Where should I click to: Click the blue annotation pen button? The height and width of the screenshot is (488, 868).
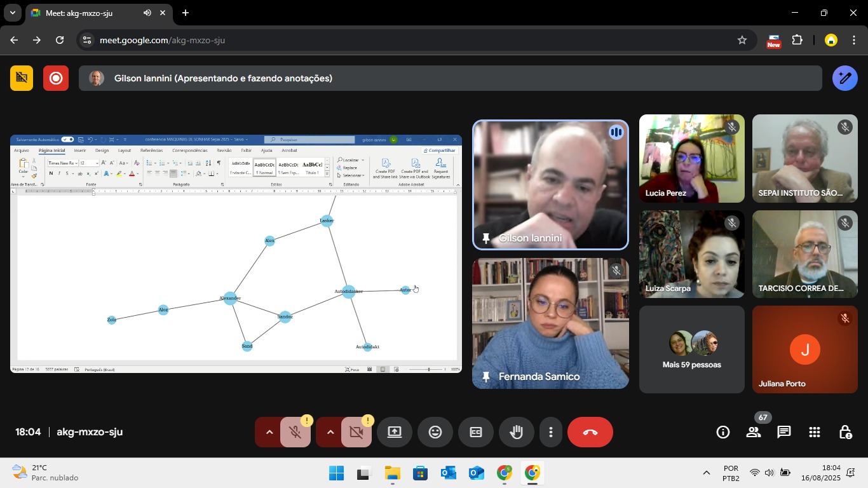click(844, 78)
